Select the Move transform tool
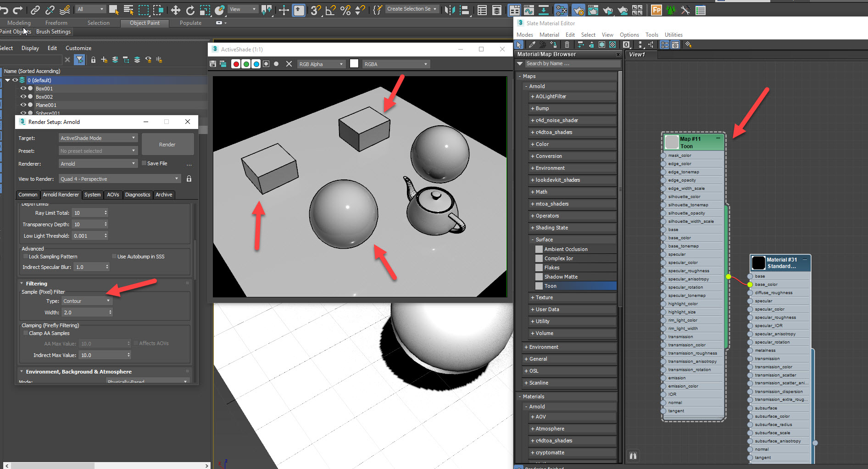The image size is (868, 469). coord(175,10)
